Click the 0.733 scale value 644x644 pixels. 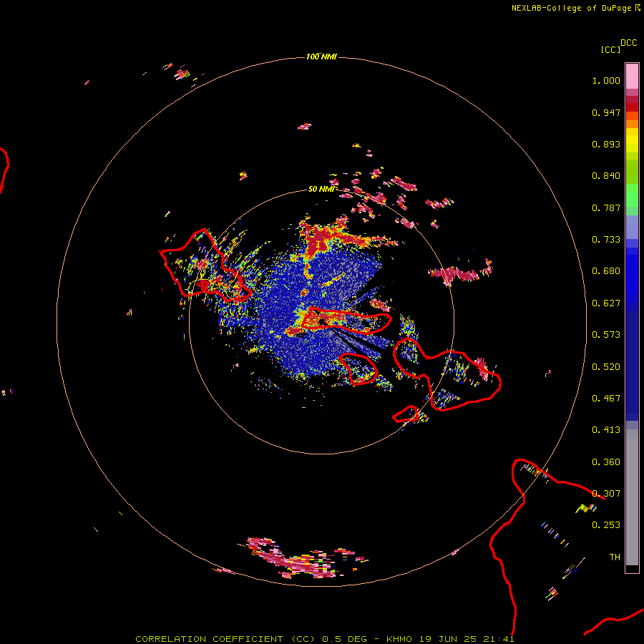(x=606, y=240)
